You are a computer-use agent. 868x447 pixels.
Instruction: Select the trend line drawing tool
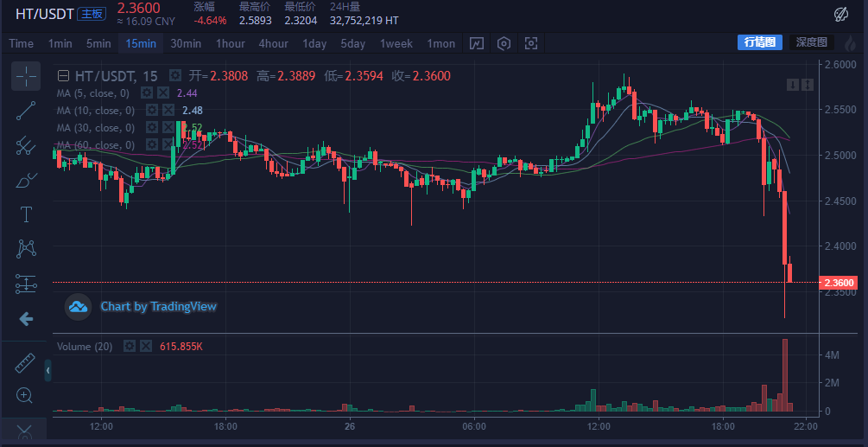point(26,111)
